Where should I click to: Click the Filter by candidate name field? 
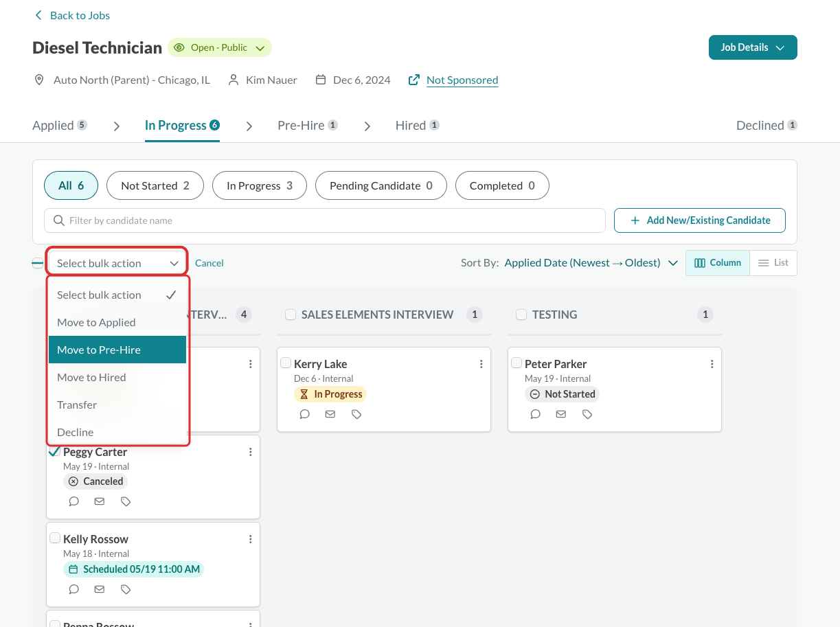(x=325, y=220)
